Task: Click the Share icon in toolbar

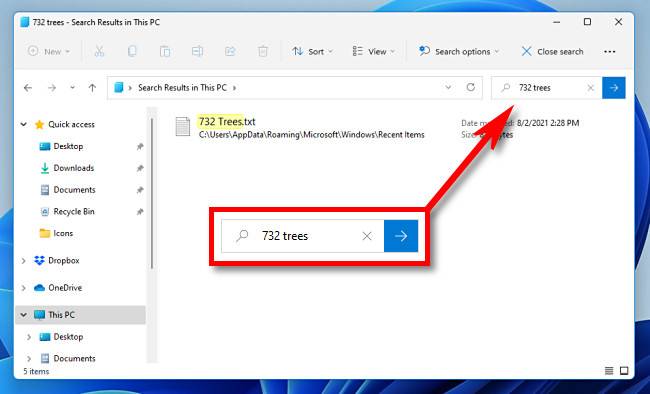Action: click(230, 51)
